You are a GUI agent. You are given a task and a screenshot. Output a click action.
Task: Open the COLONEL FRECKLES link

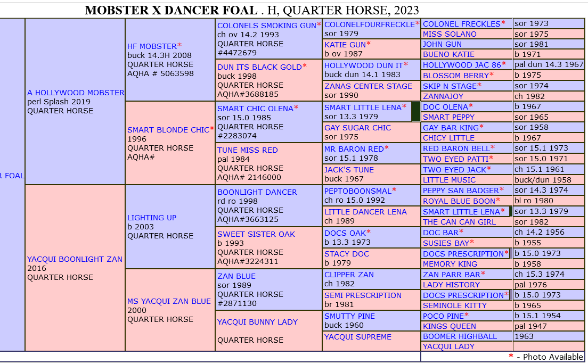click(x=462, y=24)
